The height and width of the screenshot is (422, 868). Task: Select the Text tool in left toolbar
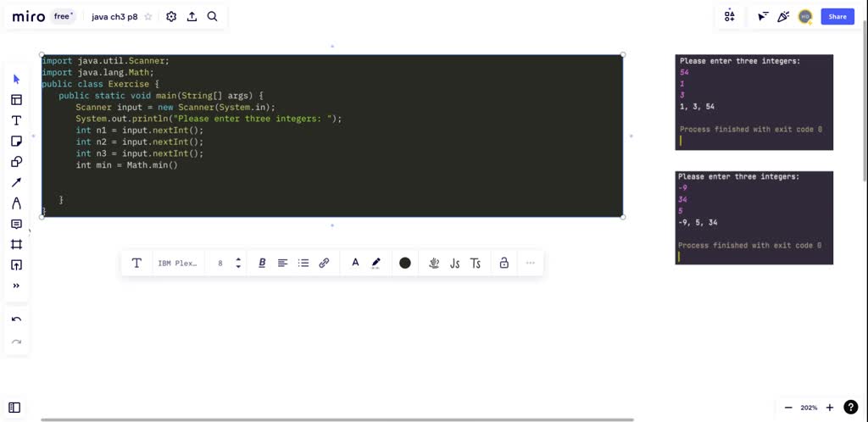point(16,120)
